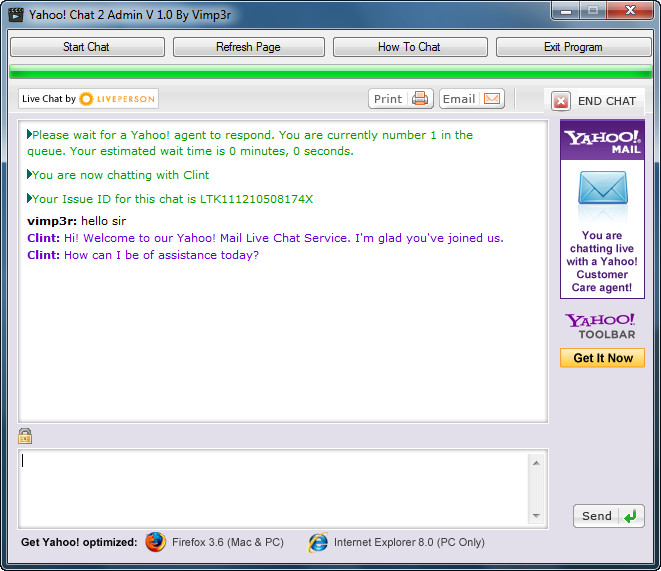Screen dimensions: 661x571
Task: Open the How To Chat help
Action: [x=410, y=47]
